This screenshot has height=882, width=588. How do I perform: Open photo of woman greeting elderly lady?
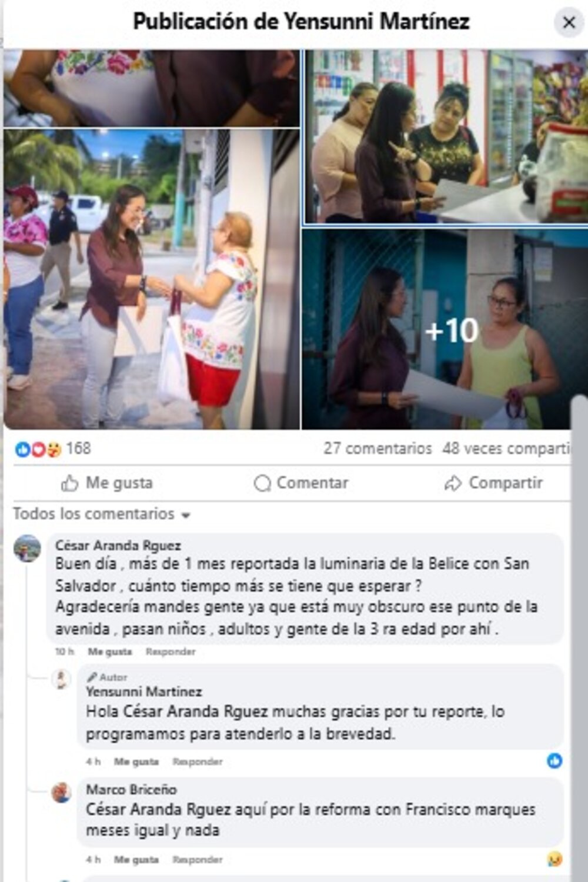point(152,279)
